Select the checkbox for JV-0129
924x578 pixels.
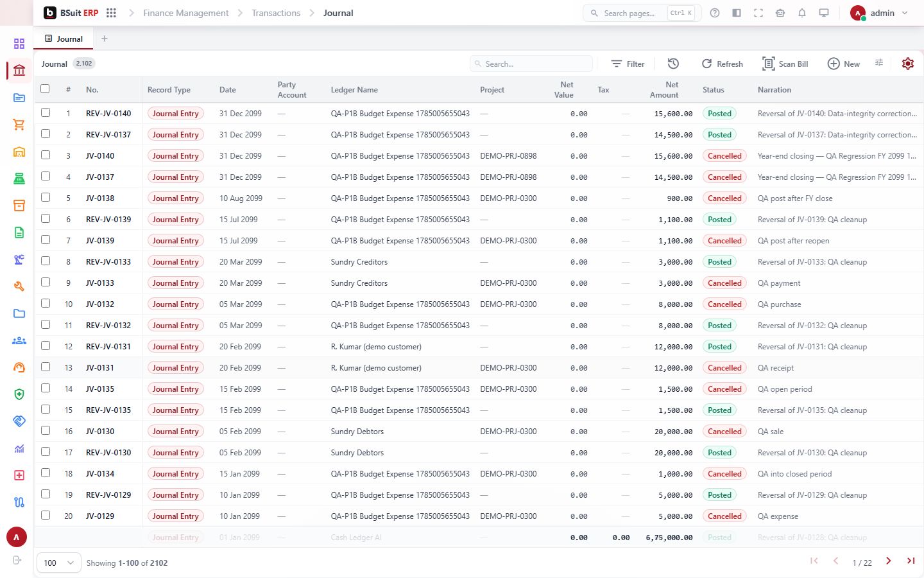[x=45, y=515]
